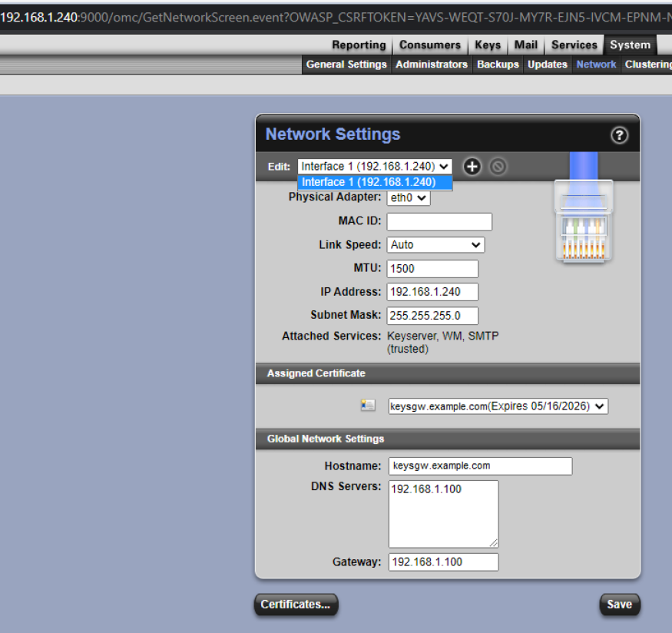The height and width of the screenshot is (633, 672).
Task: Select the Subnet Mask field
Action: click(x=432, y=316)
